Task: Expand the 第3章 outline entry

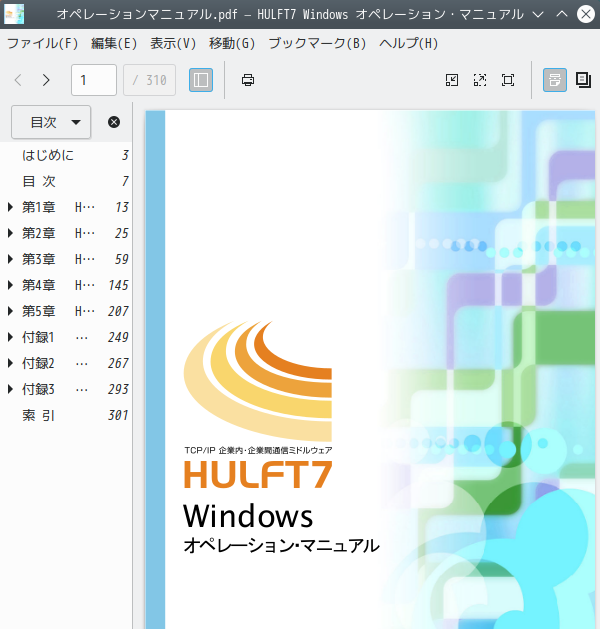Action: [10, 259]
